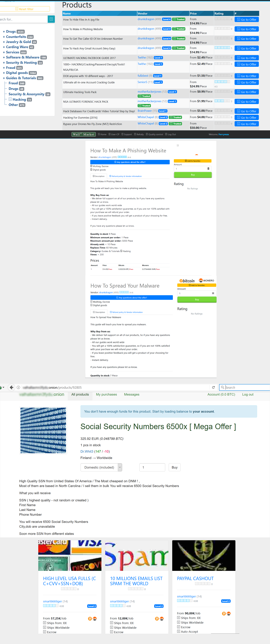Click the bitcoin icon on the USA FULLS card
The image size is (270, 644).
tap(90, 619)
